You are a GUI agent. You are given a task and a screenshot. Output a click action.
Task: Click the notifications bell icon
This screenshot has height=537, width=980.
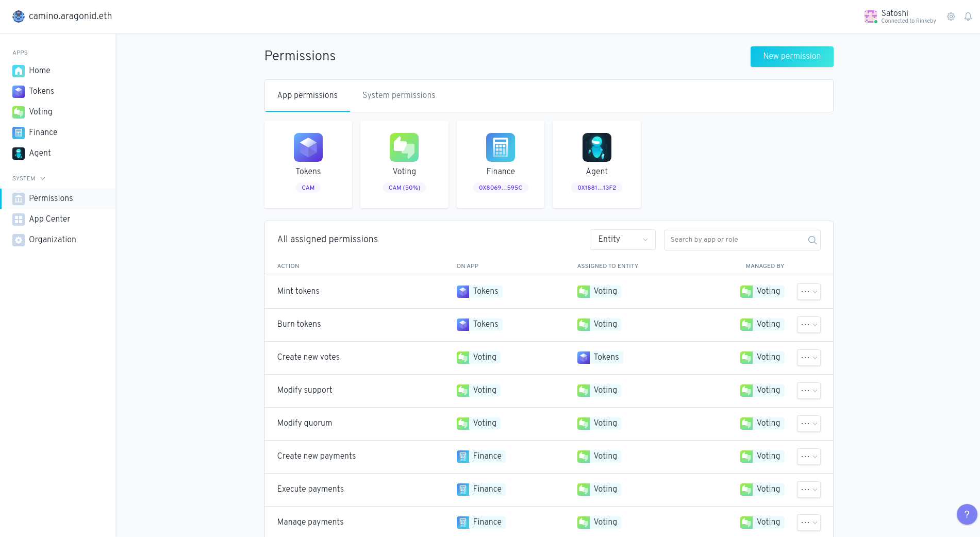click(x=968, y=16)
